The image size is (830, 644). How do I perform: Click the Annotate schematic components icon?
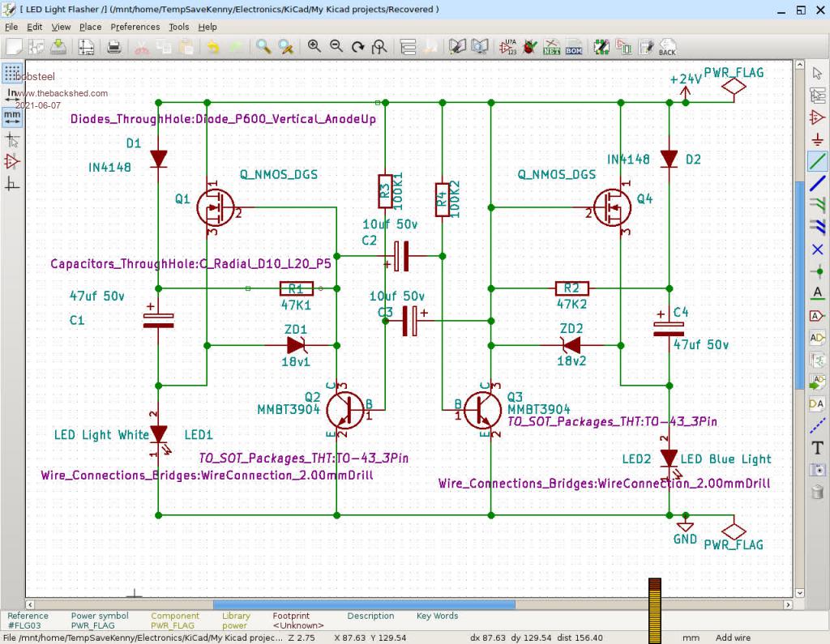pyautogui.click(x=510, y=47)
